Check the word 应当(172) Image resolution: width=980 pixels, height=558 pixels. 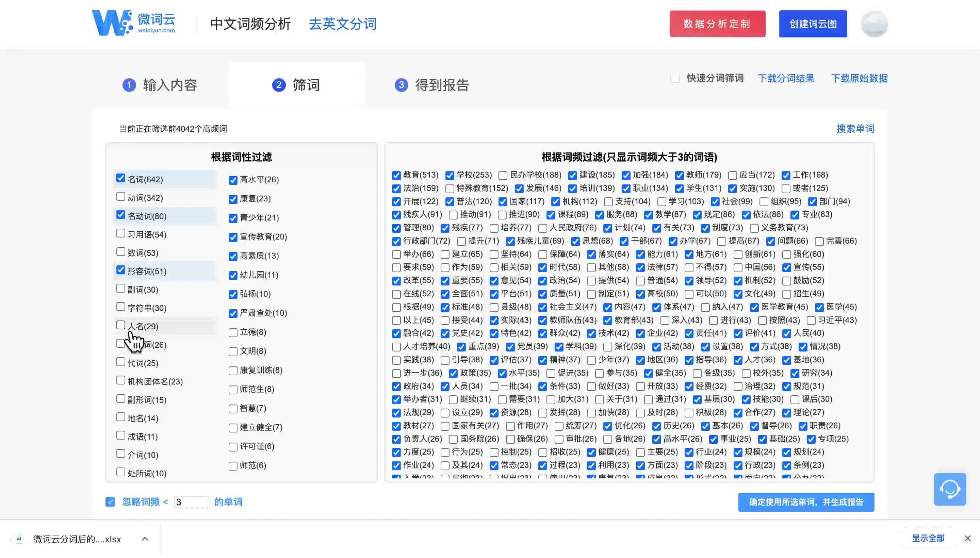point(732,176)
